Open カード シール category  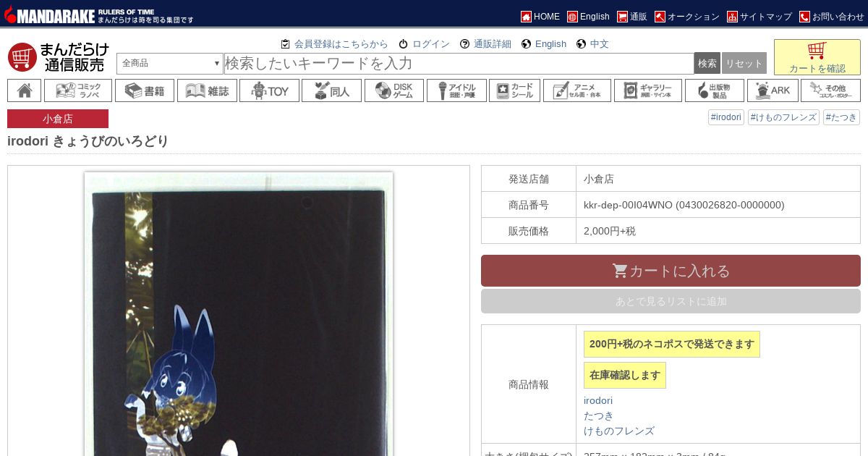(x=514, y=90)
